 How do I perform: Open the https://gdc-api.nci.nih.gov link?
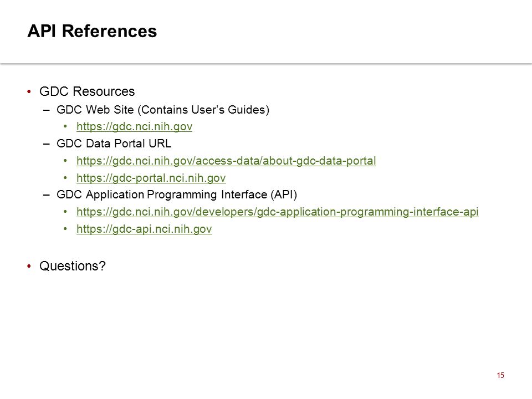(144, 229)
